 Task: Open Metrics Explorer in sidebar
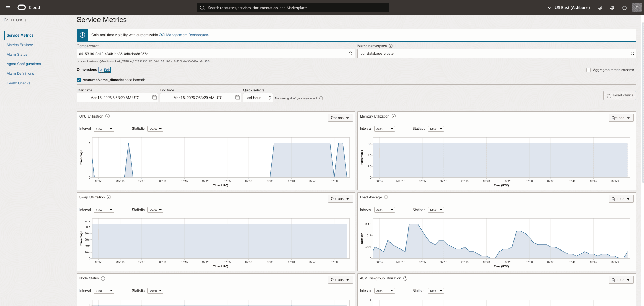pos(20,45)
